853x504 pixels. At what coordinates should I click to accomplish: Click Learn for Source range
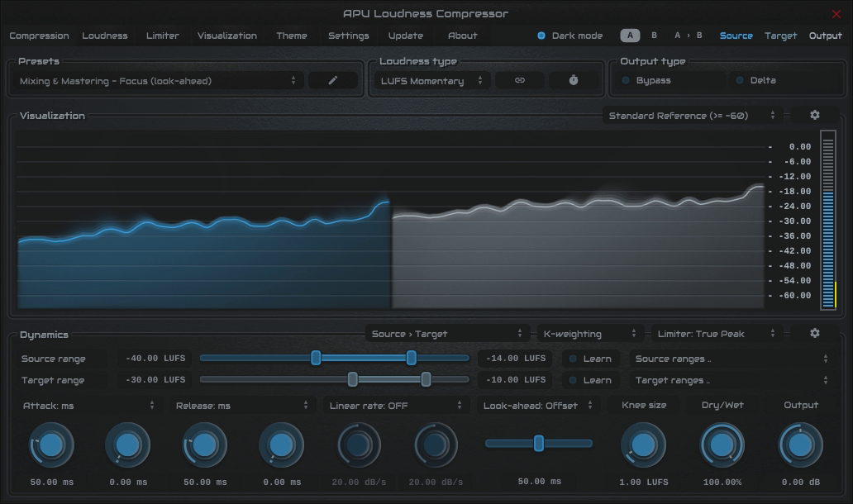pos(590,359)
